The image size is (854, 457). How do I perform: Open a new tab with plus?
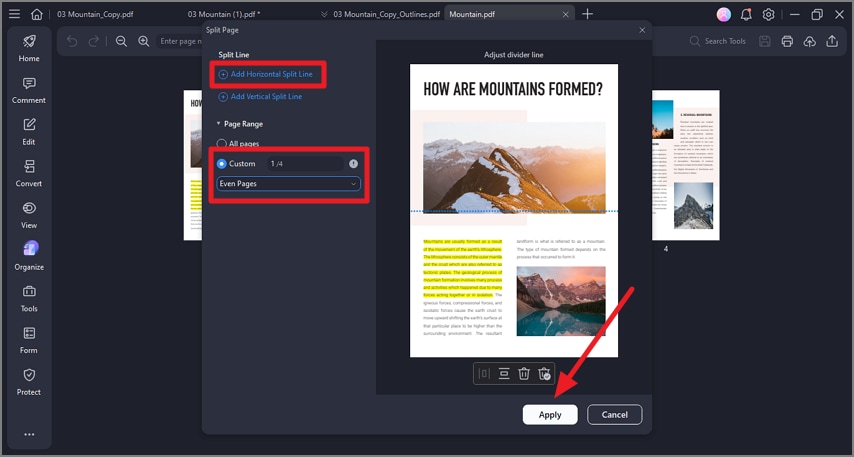[x=587, y=14]
